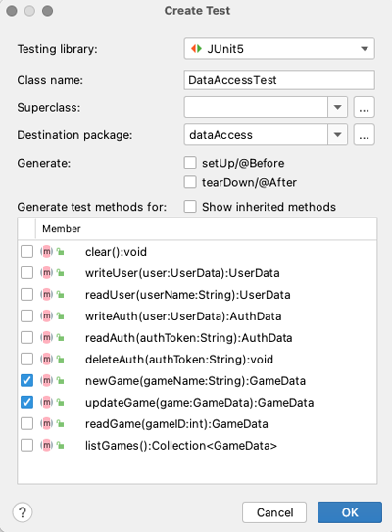Click method icon beside listGames row

click(46, 445)
